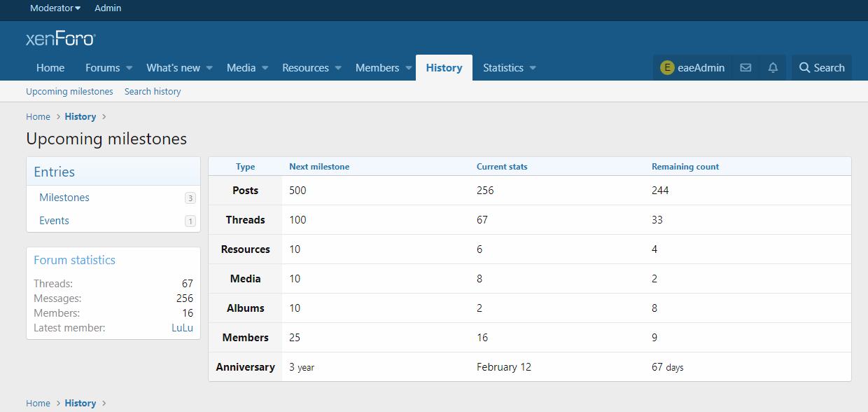
Task: Select the History navigation tab
Action: click(x=444, y=68)
